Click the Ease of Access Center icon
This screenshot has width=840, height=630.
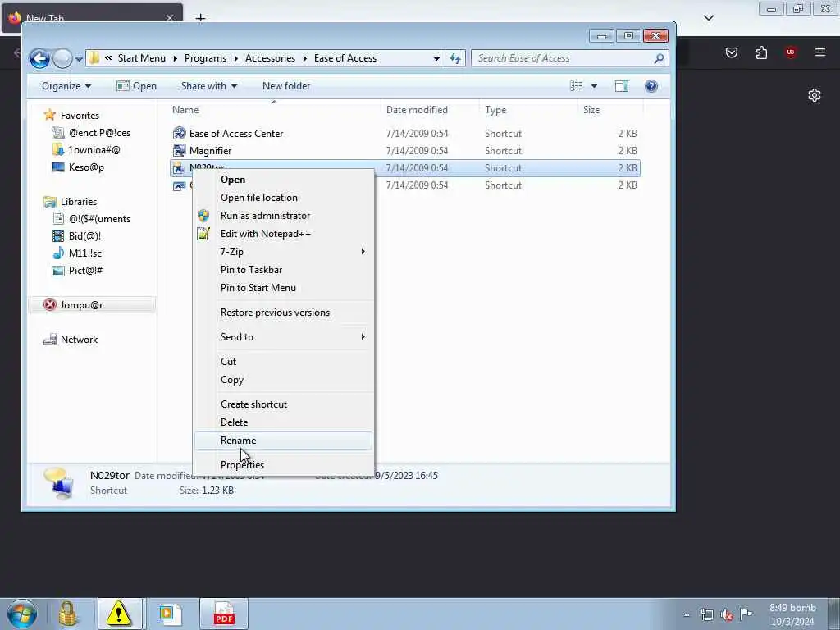point(179,134)
